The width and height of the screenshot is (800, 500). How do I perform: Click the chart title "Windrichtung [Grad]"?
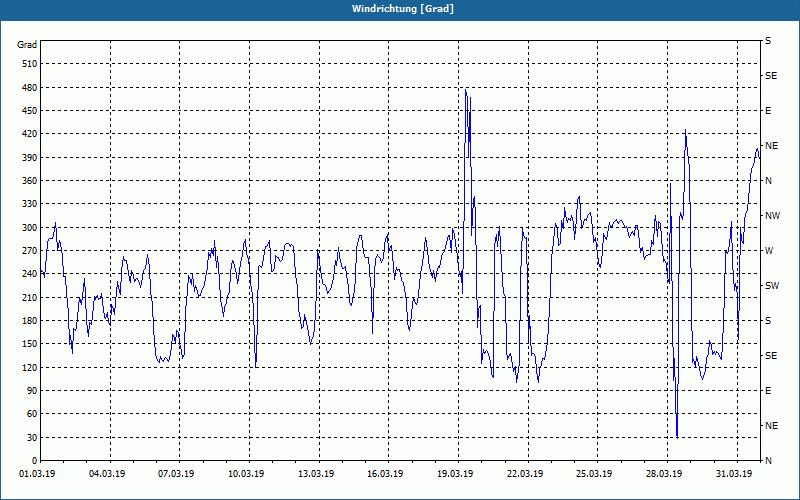(403, 9)
